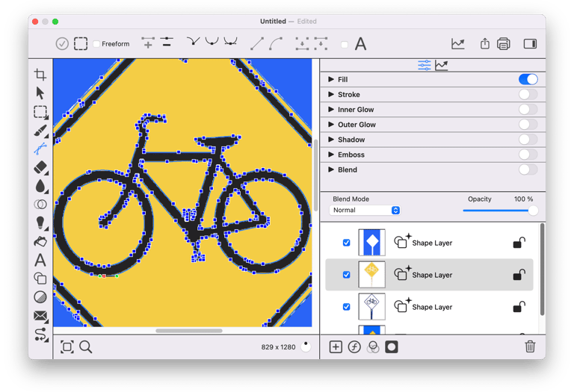Click the Remove Point toolbar icon
Screen dimensions: 574x392
(x=167, y=42)
